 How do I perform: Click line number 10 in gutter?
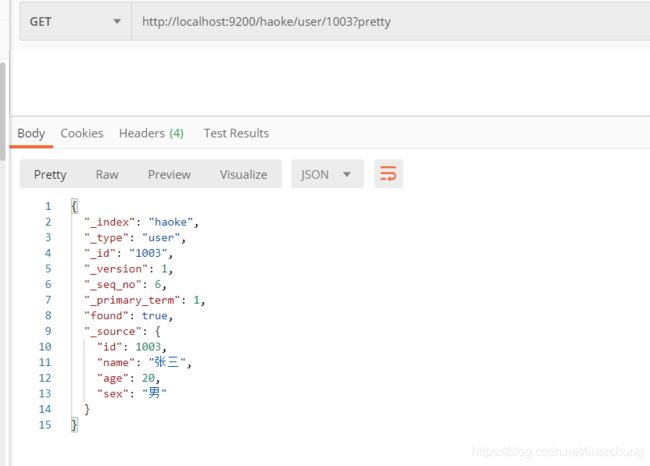45,347
